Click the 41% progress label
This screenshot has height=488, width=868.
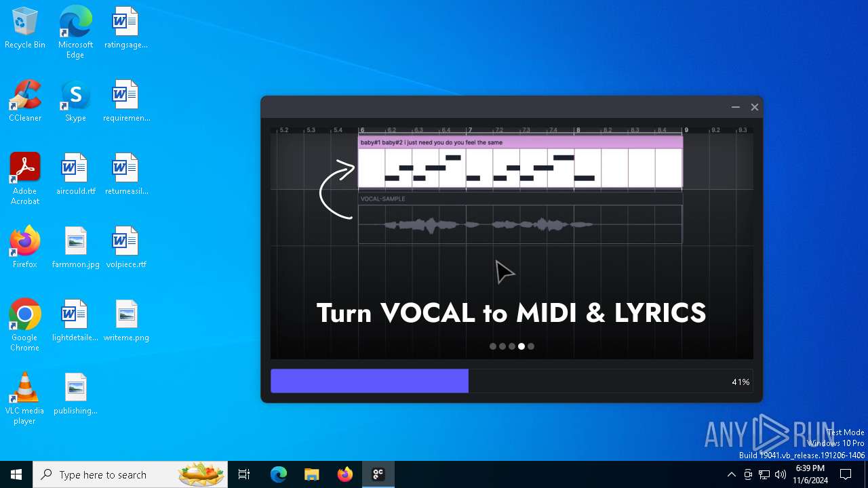tap(741, 382)
